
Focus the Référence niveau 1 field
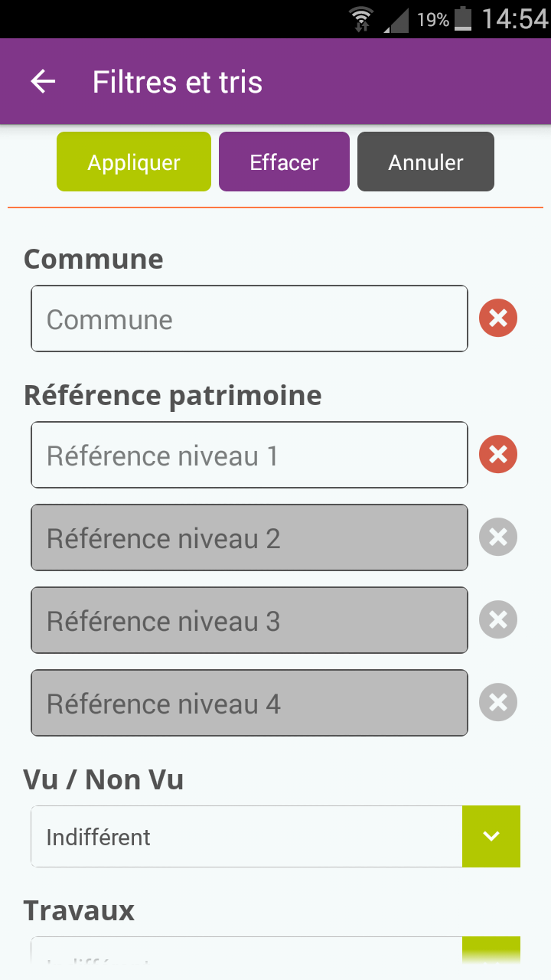[x=249, y=455]
